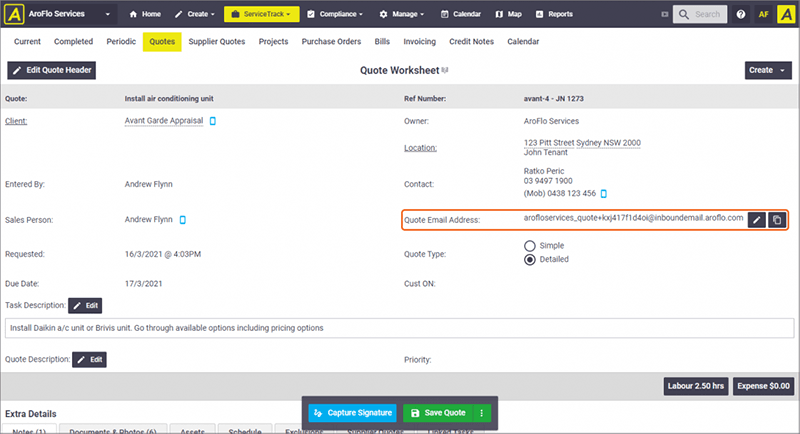This screenshot has width=800, height=434.
Task: Open the Create menu in top navigation
Action: coord(194,14)
